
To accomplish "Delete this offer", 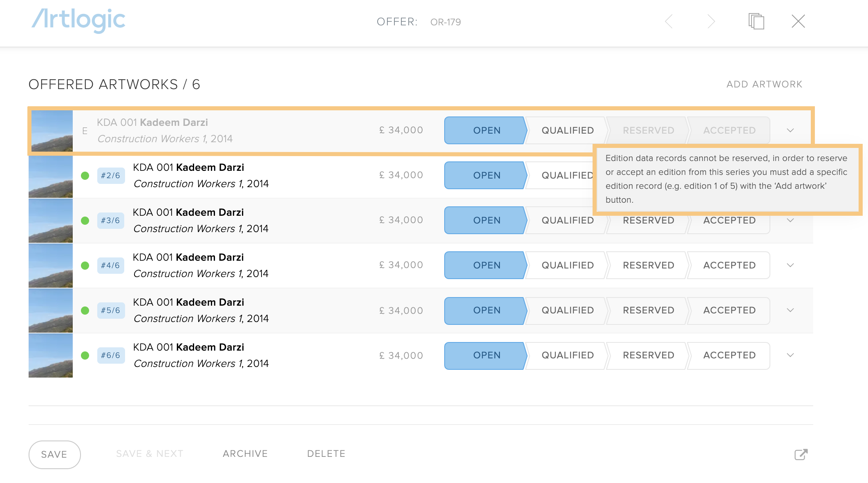I will pos(326,454).
